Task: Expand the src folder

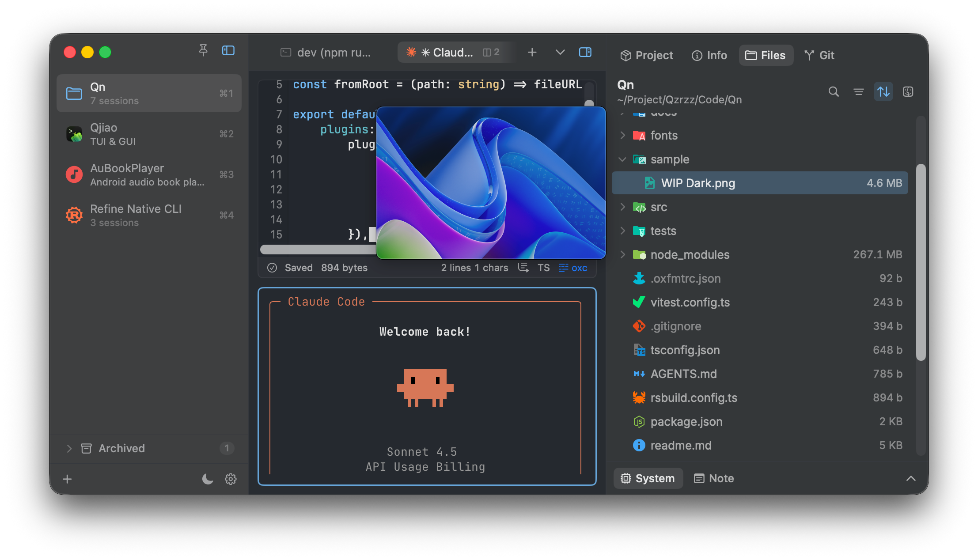Action: (622, 207)
